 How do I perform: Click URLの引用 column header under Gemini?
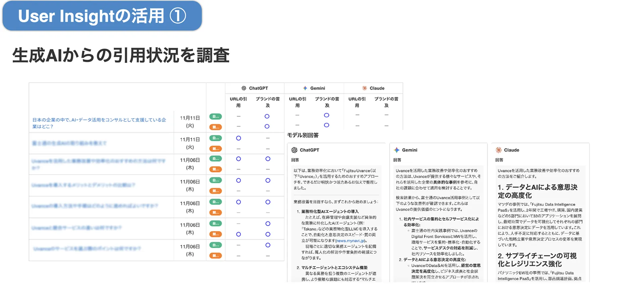click(298, 102)
